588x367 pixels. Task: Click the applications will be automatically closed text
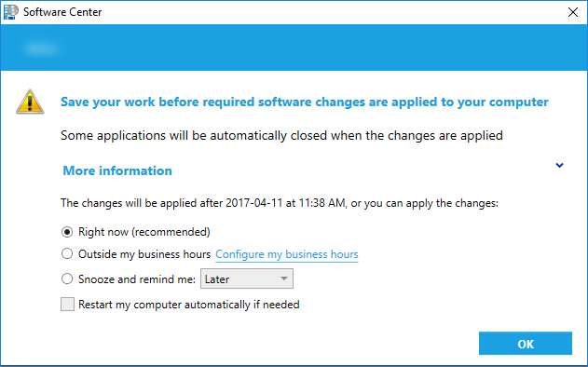(x=281, y=135)
